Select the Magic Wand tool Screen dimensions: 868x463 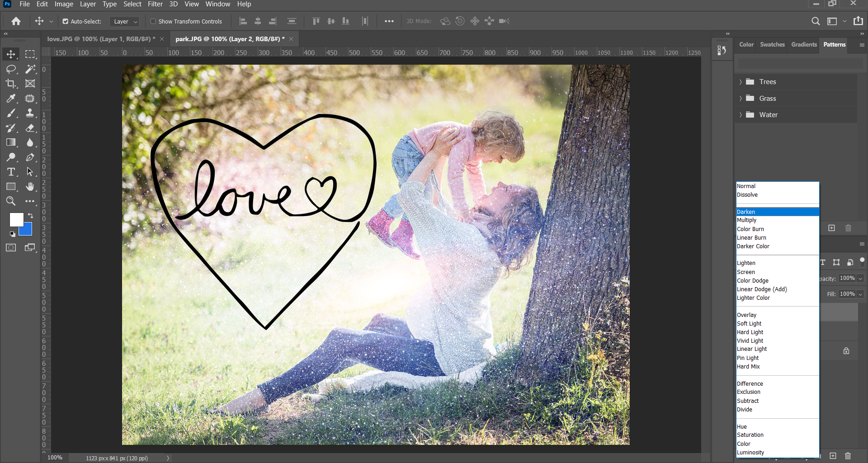coord(30,69)
